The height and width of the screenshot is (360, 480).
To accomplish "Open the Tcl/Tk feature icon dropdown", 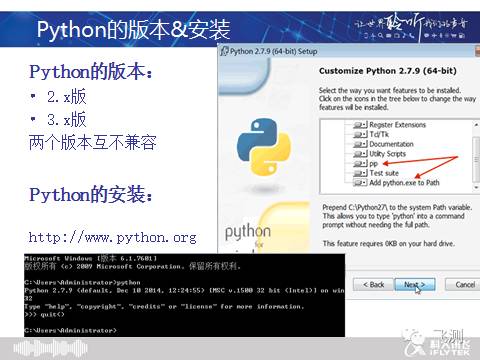I will coord(360,135).
